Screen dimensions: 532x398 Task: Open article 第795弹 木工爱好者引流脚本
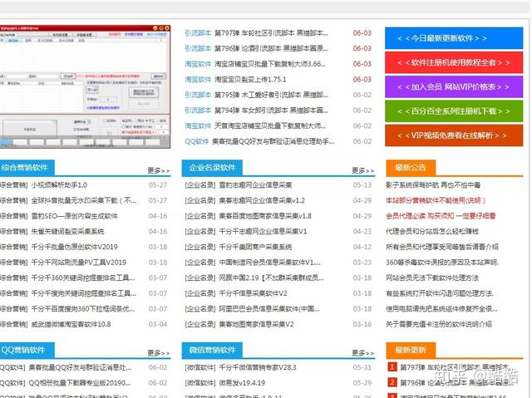point(271,95)
